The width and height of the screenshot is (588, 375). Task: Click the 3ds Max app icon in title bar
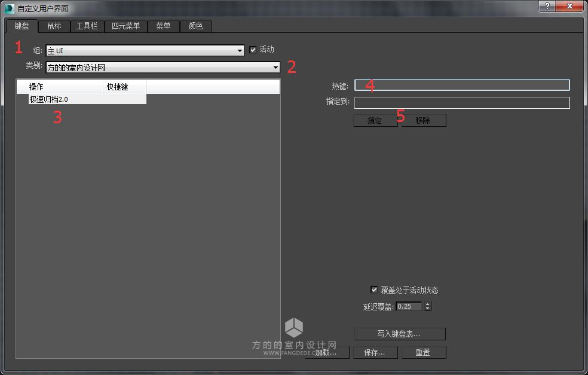point(10,8)
